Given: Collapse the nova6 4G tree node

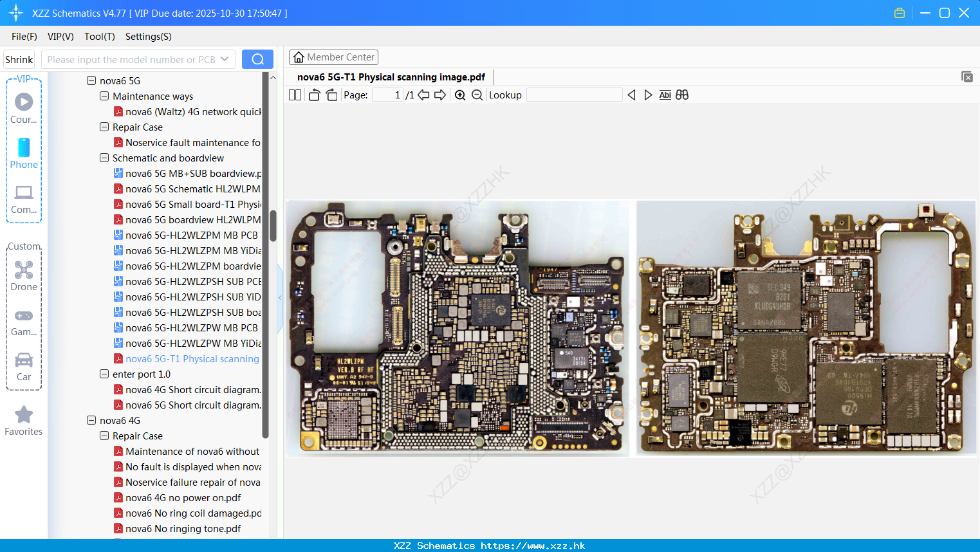Looking at the screenshot, I should (91, 420).
